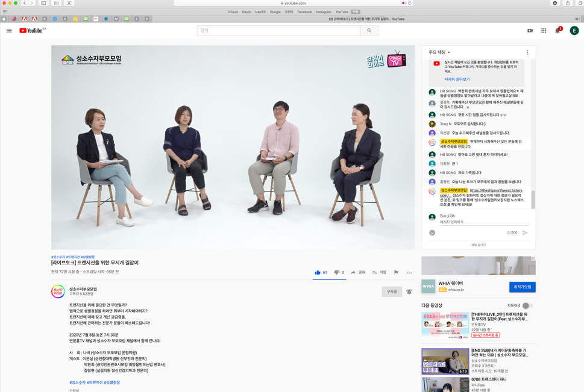Viewport: 584px width, 392px height.
Task: Select the YouTube video tab title
Action: pyautogui.click(x=366, y=19)
